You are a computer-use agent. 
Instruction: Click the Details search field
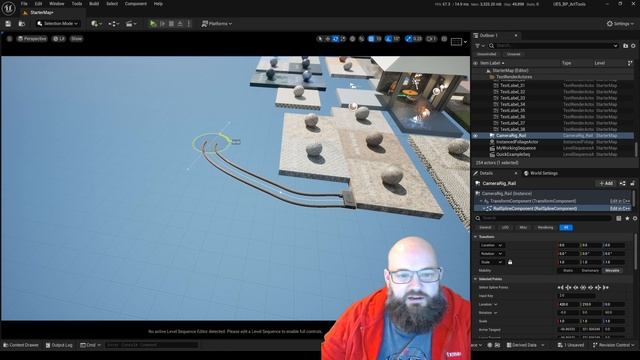pyautogui.click(x=545, y=218)
